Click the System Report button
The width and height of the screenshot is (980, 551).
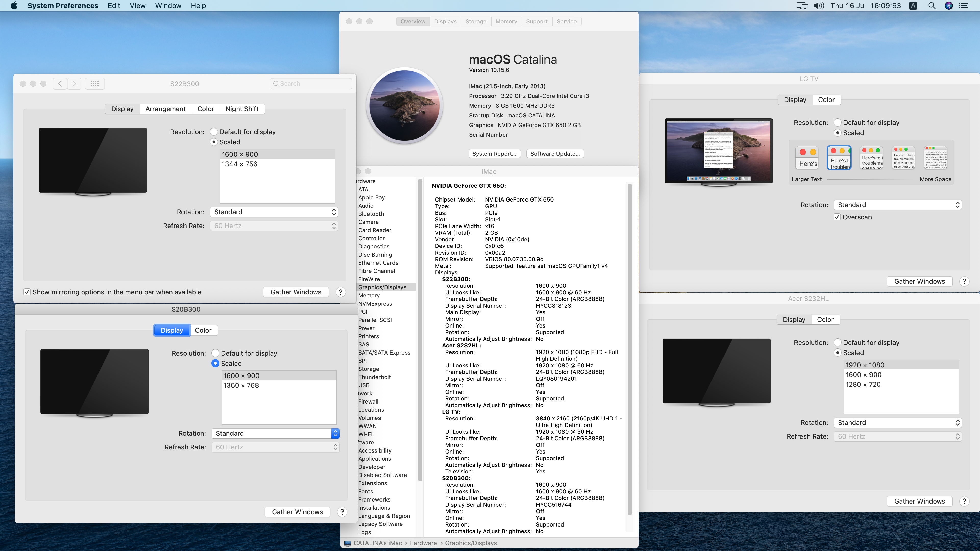494,153
